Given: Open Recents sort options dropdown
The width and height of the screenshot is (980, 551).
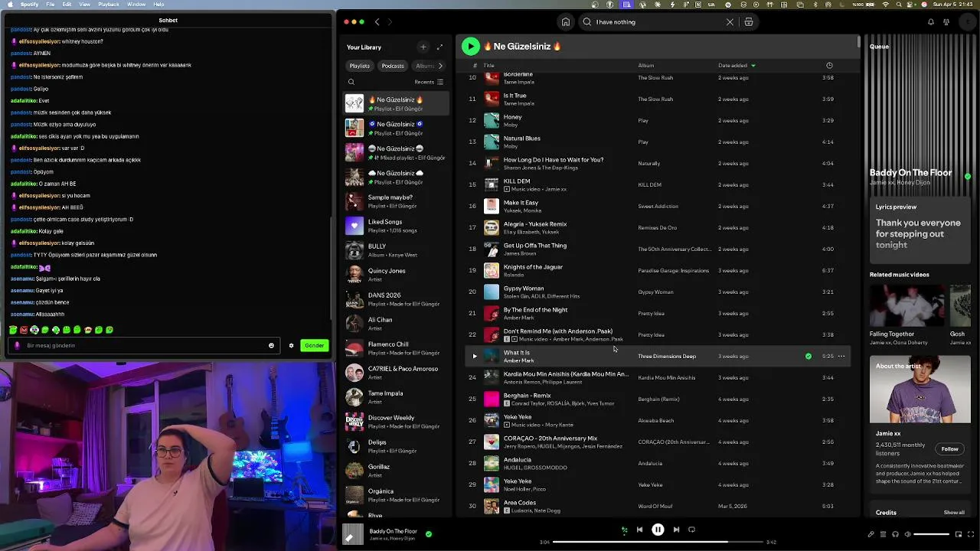Looking at the screenshot, I should click(x=429, y=82).
